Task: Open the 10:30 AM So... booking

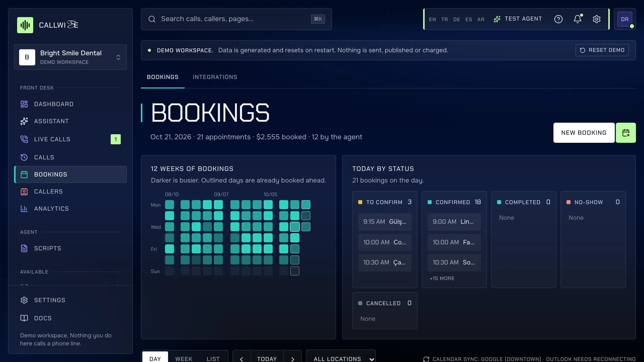Action: point(454,262)
